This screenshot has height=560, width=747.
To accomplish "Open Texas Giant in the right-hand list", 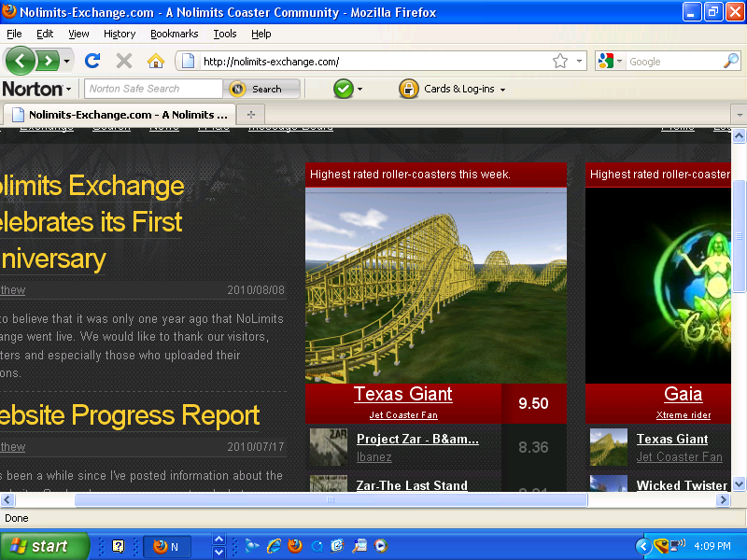I will tap(672, 439).
